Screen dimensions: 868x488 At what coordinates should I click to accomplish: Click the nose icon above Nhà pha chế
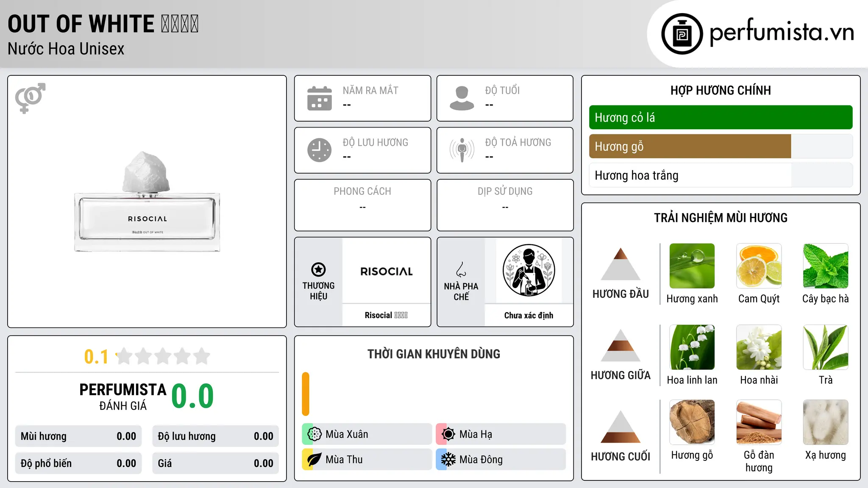point(461,269)
